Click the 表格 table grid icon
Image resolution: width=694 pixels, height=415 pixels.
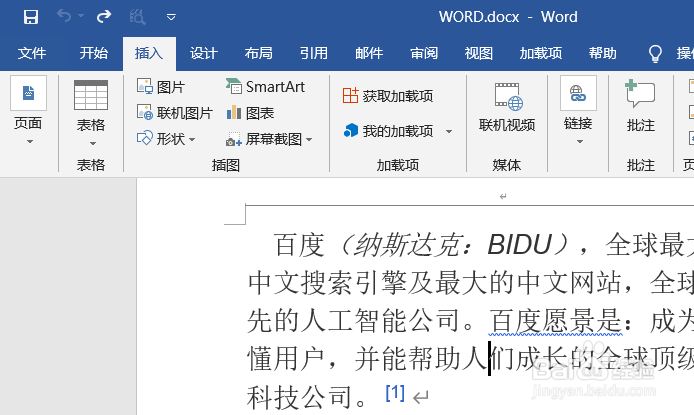(x=91, y=95)
